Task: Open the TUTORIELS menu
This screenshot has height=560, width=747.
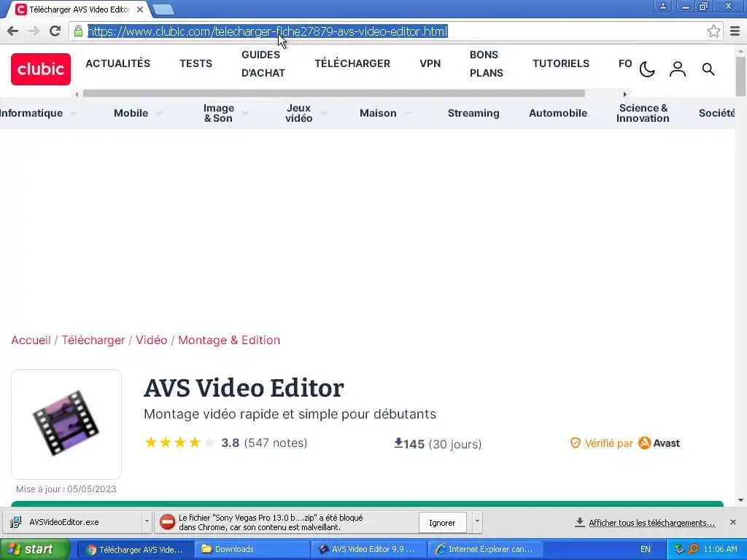Action: [561, 63]
